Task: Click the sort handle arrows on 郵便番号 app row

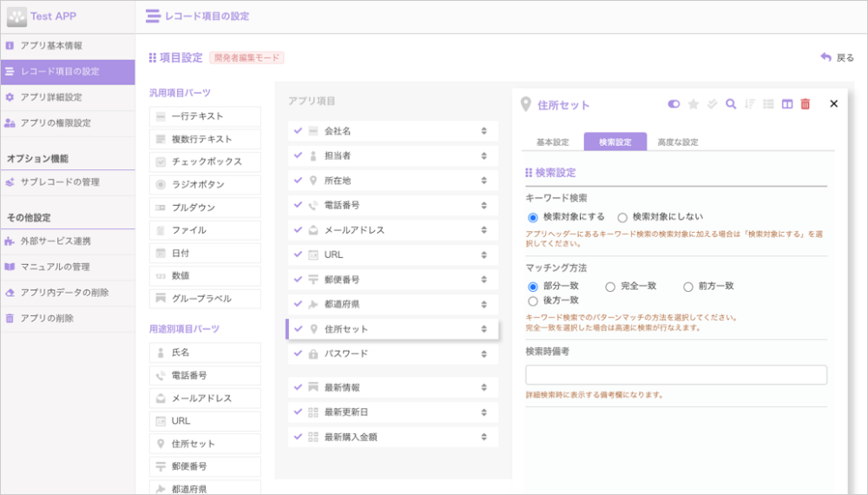Action: [x=483, y=280]
